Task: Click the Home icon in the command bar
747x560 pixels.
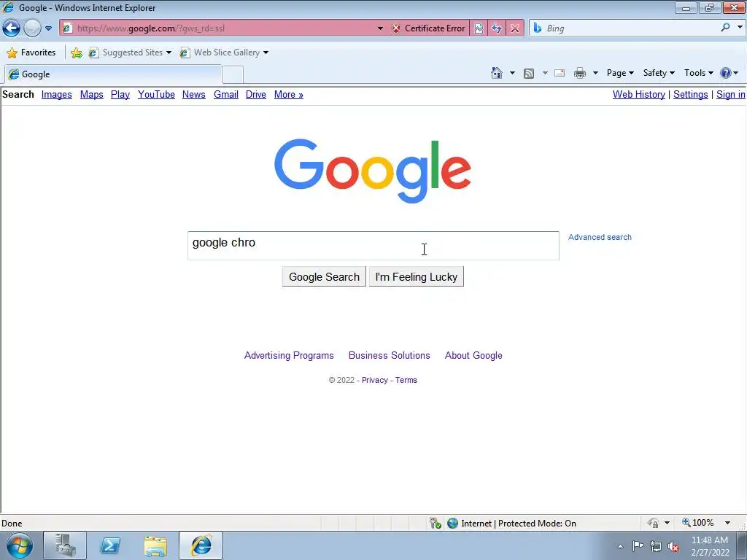Action: tap(496, 73)
